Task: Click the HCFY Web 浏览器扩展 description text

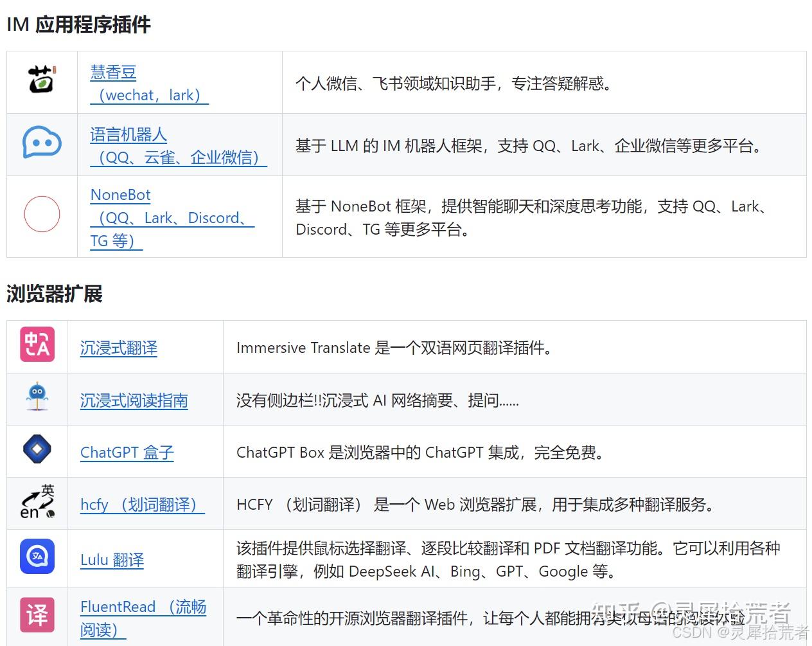Action: coord(476,505)
